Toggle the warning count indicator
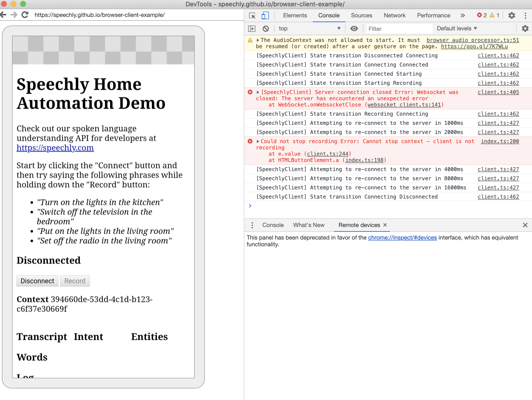Image resolution: width=532 pixels, height=400 pixels. pyautogui.click(x=494, y=15)
